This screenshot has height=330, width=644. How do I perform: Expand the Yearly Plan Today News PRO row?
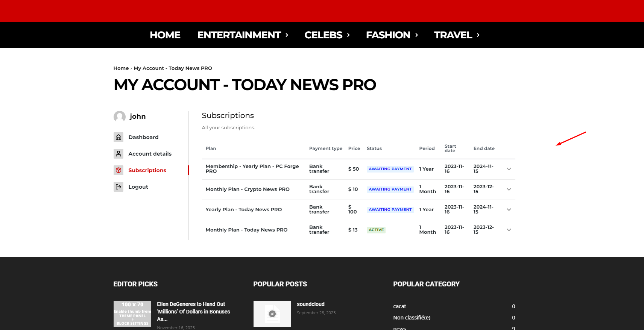509,210
